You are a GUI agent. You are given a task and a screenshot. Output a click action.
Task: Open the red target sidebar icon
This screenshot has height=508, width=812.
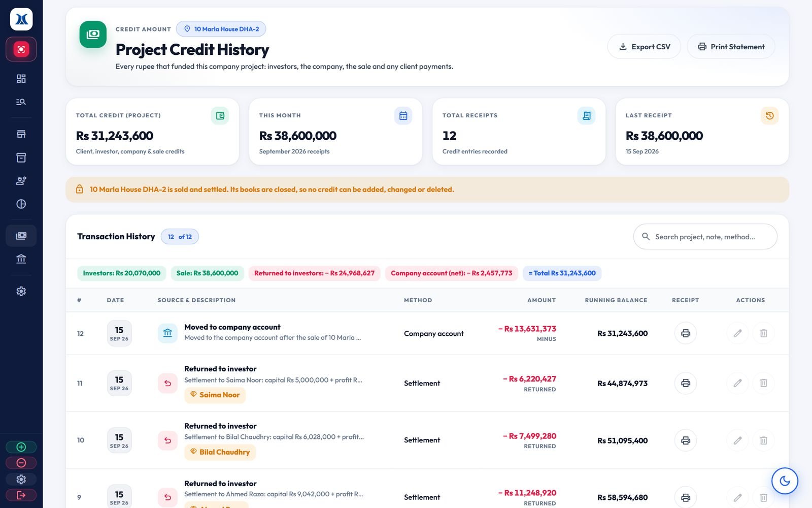coord(21,49)
